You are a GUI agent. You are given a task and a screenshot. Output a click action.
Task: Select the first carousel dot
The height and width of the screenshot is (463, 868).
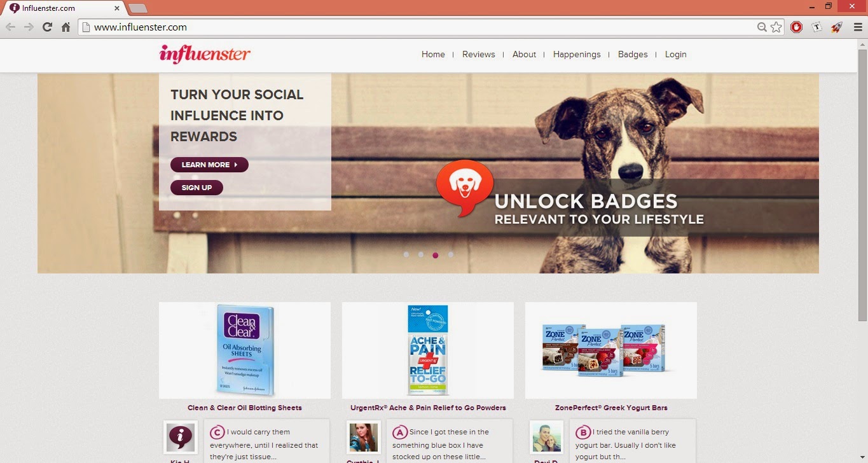click(x=406, y=254)
